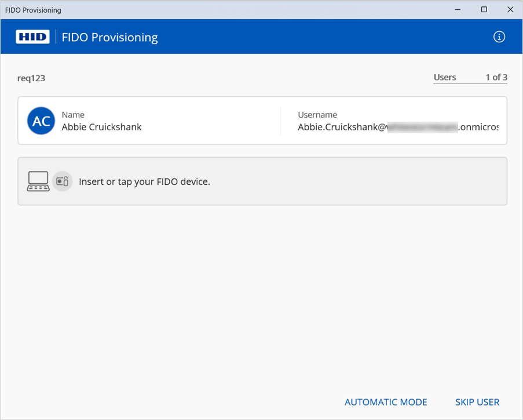This screenshot has width=523, height=420.
Task: Select the name Abbie Cruickshank
Action: (101, 127)
